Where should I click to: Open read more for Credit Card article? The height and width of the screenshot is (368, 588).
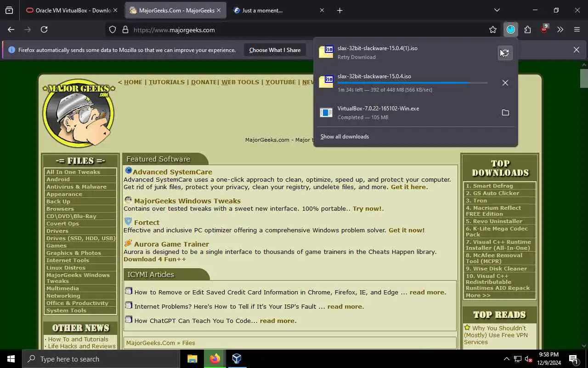click(427, 293)
